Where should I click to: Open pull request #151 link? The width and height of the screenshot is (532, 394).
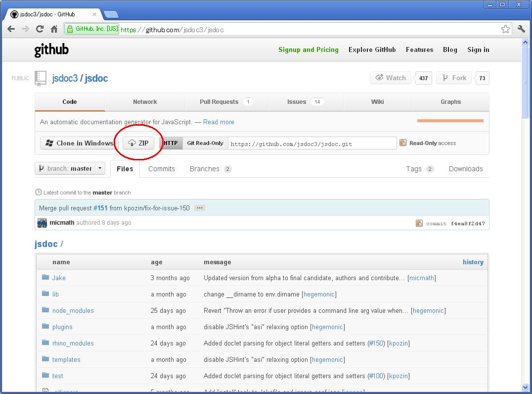click(x=100, y=208)
